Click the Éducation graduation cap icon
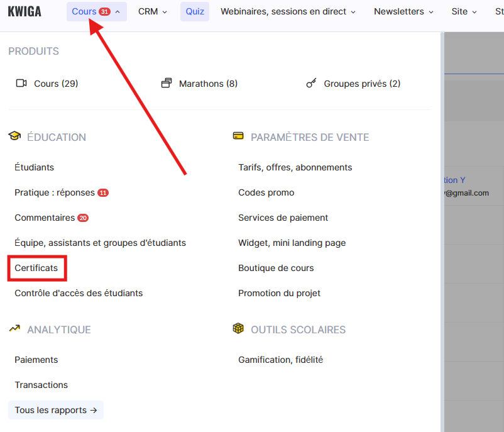This screenshot has width=504, height=432. click(x=14, y=137)
